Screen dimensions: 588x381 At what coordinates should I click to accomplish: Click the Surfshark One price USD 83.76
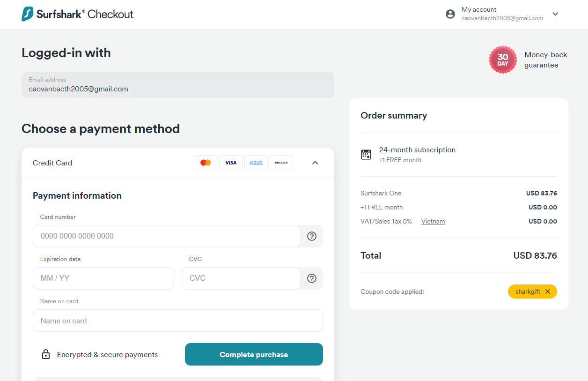542,193
